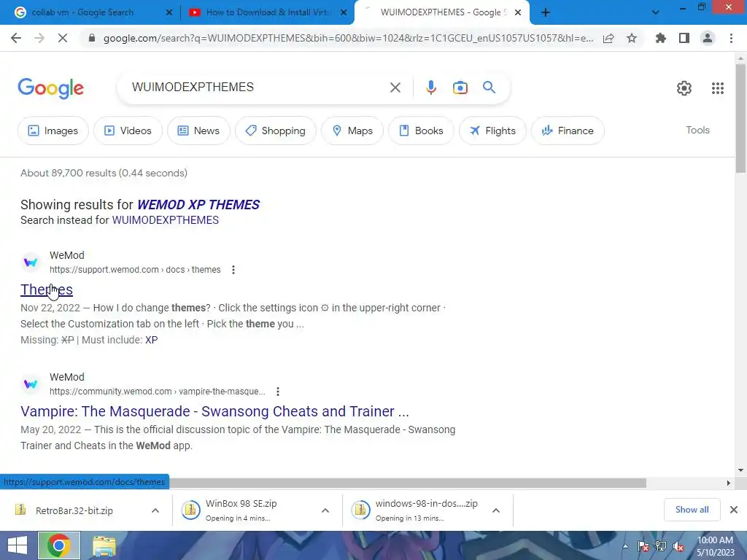Open the Extensions puzzle icon
747x560 pixels.
[661, 38]
